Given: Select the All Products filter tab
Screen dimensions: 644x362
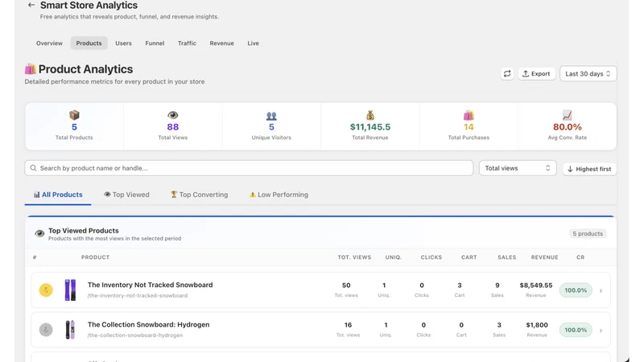Looking at the screenshot, I should [58, 195].
